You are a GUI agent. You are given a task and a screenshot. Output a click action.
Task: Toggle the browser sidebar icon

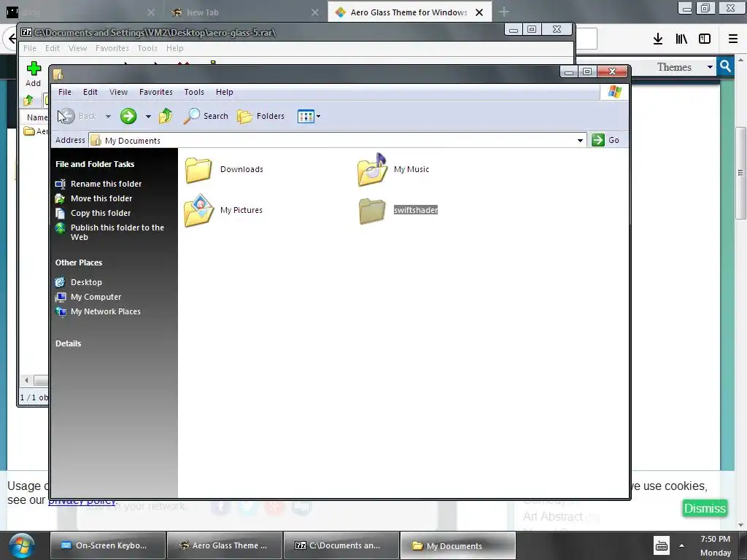pyautogui.click(x=705, y=39)
